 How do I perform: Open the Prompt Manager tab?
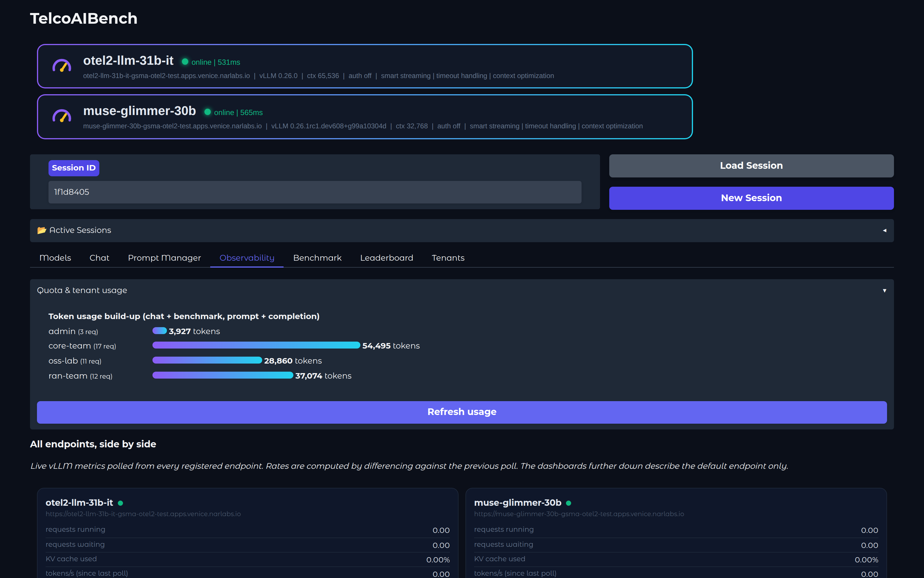(164, 258)
